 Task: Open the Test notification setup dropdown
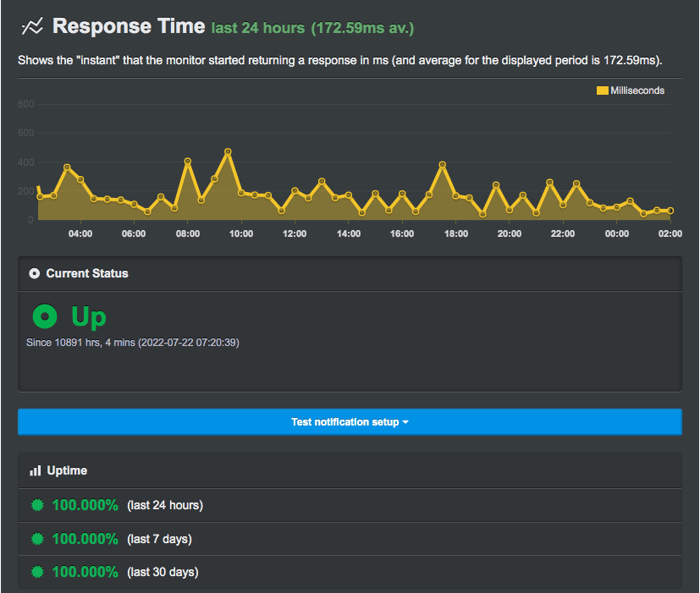point(350,421)
